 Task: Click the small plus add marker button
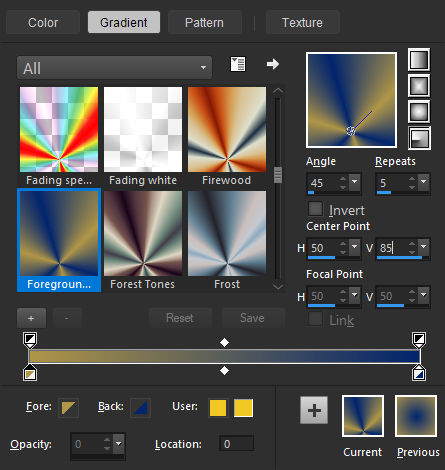pos(31,318)
